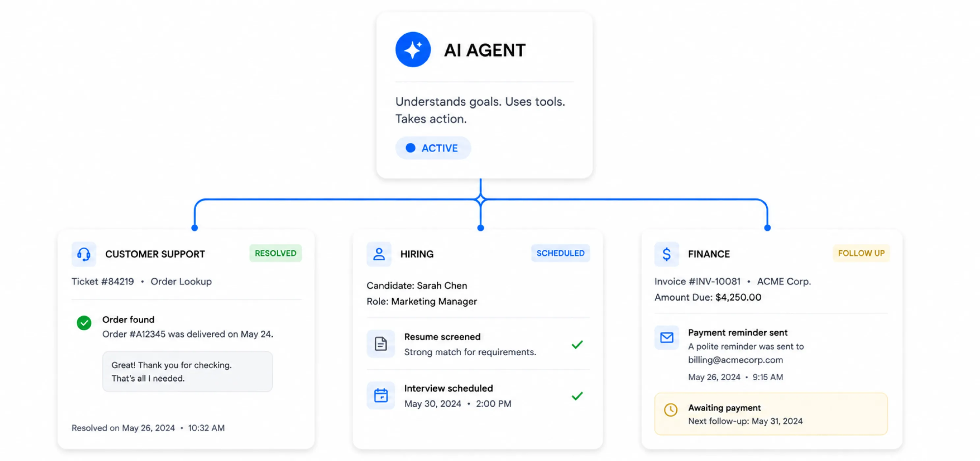The image size is (980, 461).
Task: Click the Finance dollar sign icon
Action: pos(667,254)
